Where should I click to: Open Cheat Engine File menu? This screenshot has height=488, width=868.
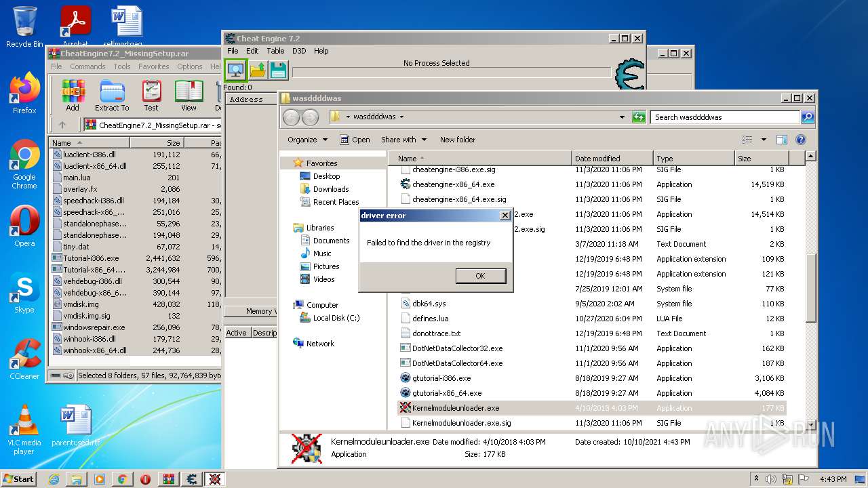pyautogui.click(x=233, y=51)
